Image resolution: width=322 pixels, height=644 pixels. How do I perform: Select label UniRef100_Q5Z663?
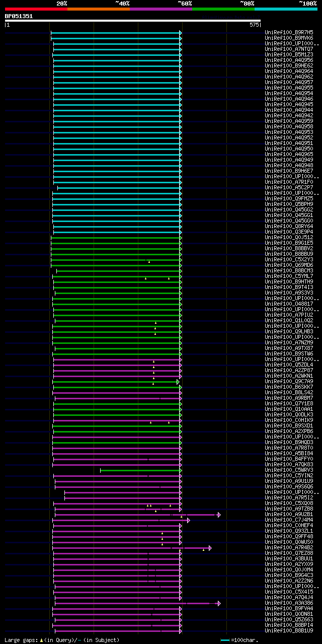coord(288,620)
